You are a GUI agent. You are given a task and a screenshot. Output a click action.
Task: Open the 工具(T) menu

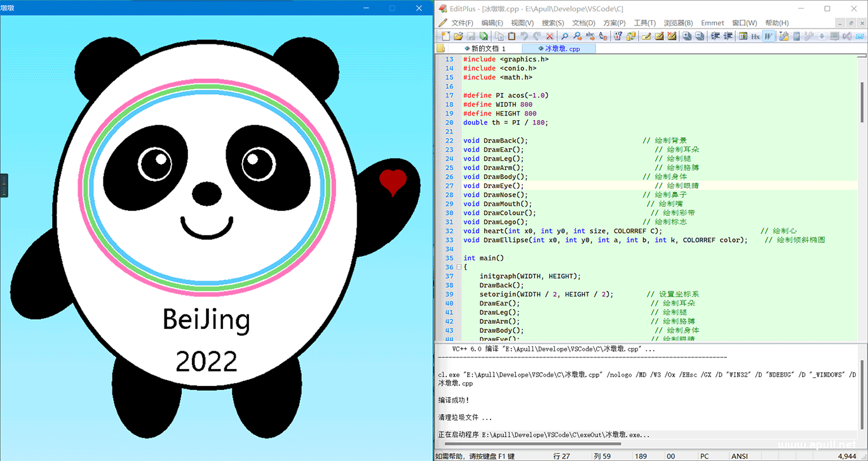coord(644,23)
